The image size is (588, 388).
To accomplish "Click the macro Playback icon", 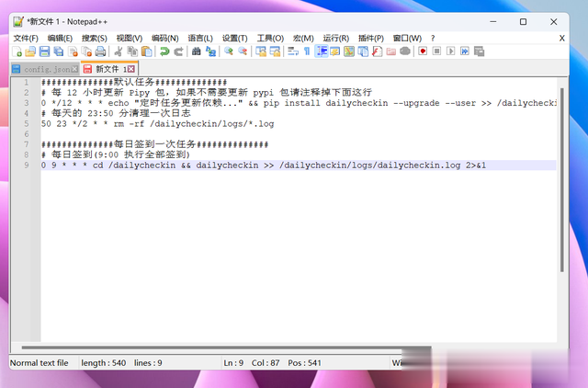I will 451,51.
